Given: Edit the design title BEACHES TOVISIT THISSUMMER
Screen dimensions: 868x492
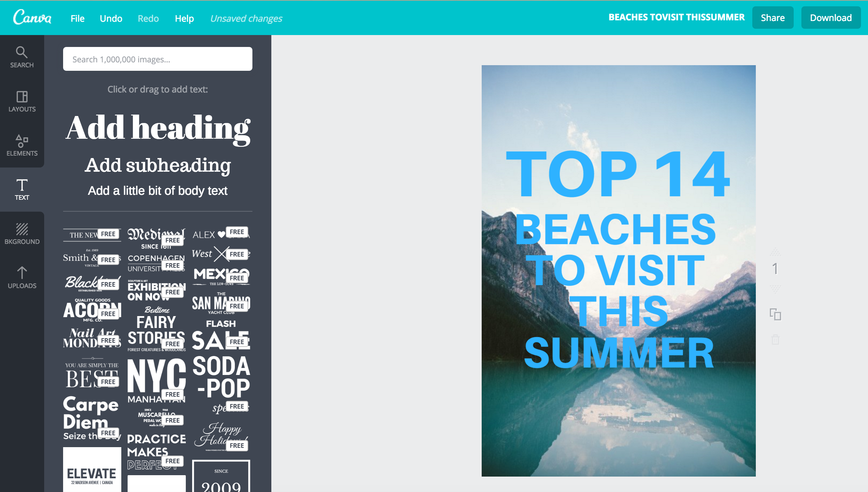Looking at the screenshot, I should [x=677, y=17].
